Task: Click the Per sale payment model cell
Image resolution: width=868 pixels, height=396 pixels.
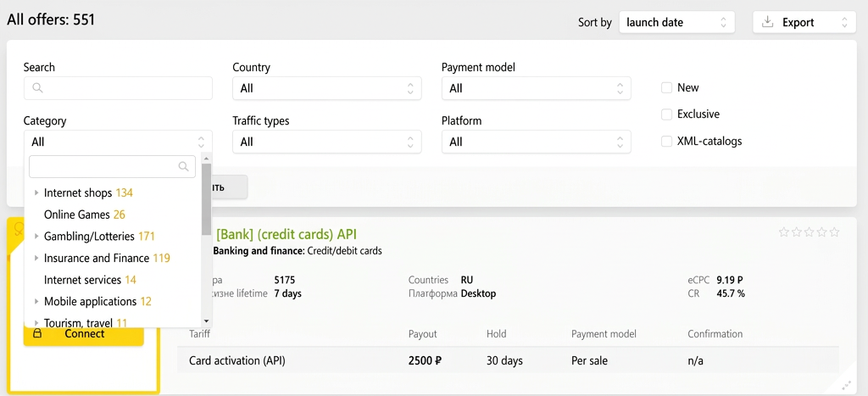Action: point(590,361)
